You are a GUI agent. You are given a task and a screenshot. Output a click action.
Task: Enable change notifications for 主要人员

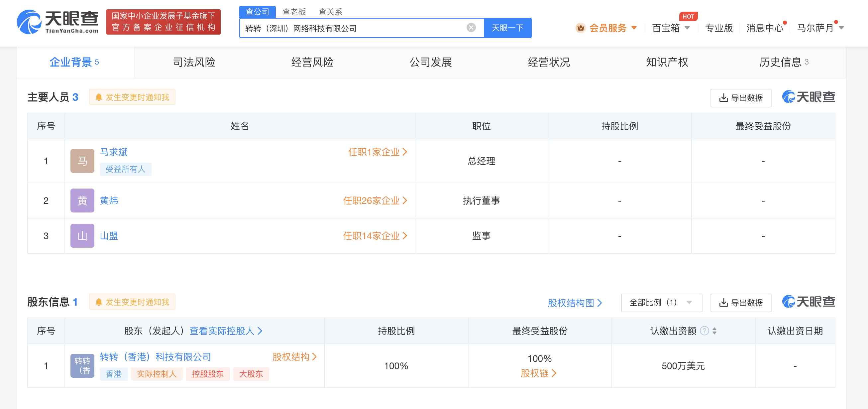pyautogui.click(x=132, y=97)
